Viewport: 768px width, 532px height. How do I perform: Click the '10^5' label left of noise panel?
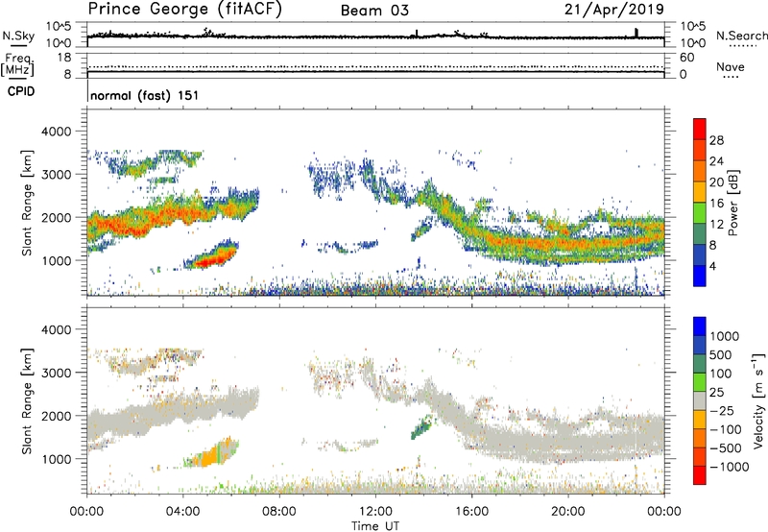(x=59, y=26)
